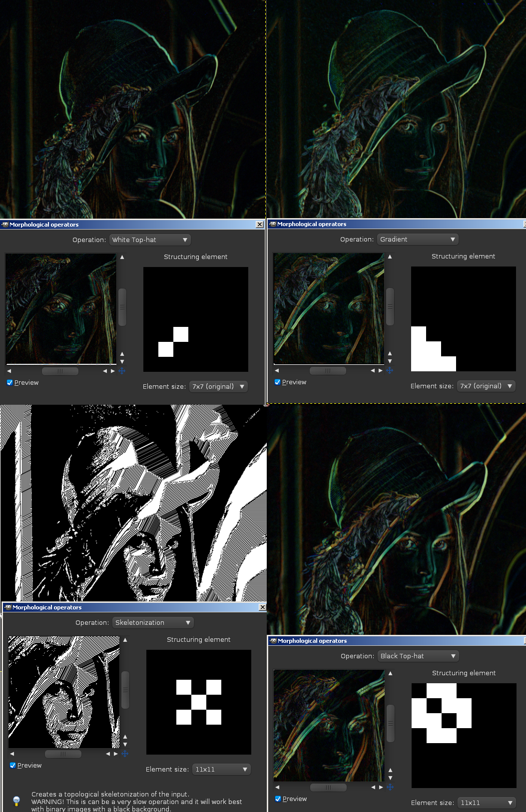Click top scroll-up arrow in White Top-hat preview
The height and width of the screenshot is (812, 526).
[x=122, y=257]
